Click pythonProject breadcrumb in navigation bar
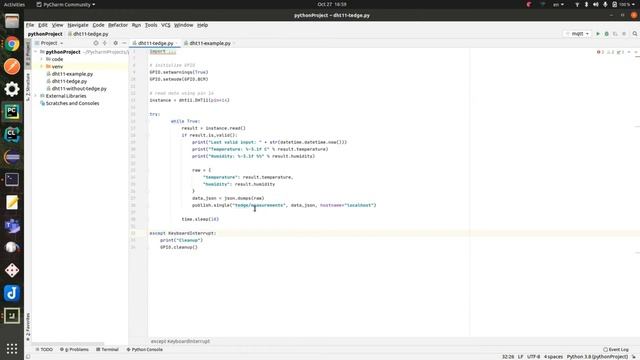Viewport: 640px width, 360px height. click(45, 34)
